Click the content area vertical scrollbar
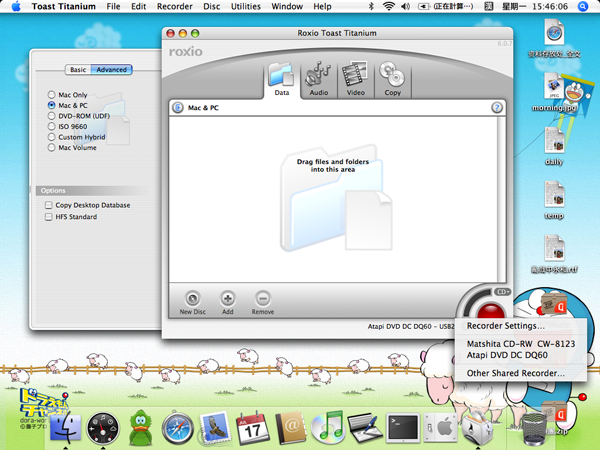 tap(501, 199)
